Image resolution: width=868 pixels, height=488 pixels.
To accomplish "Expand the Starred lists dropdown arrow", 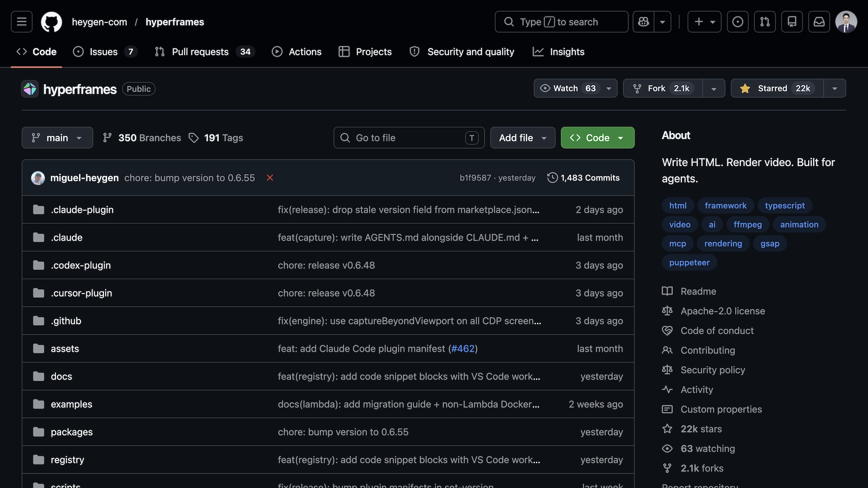I will point(835,88).
